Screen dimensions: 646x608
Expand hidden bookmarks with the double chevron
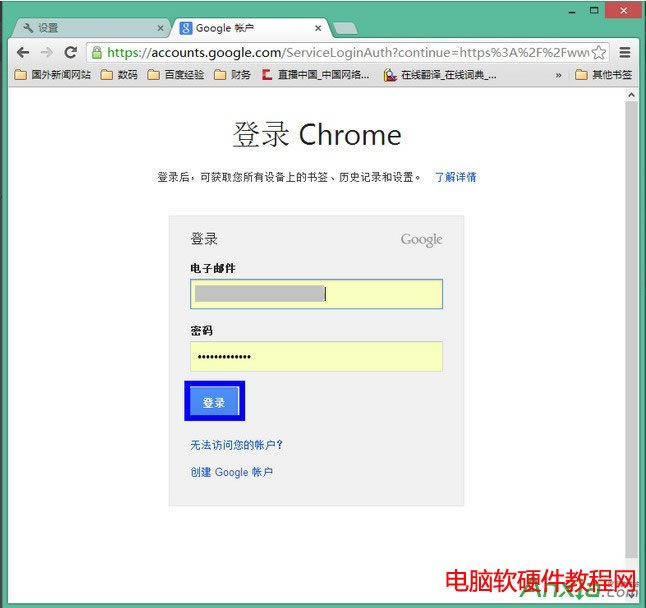click(x=558, y=75)
